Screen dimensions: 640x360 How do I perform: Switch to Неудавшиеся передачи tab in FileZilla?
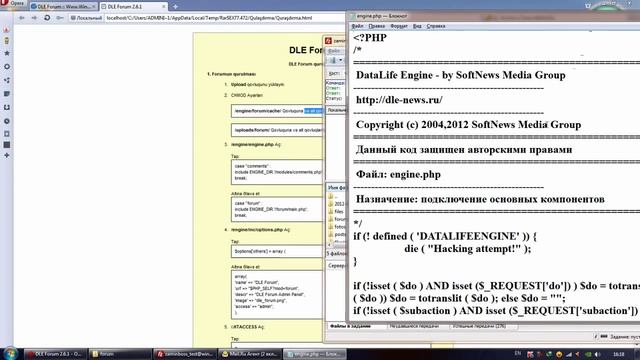[x=414, y=326]
